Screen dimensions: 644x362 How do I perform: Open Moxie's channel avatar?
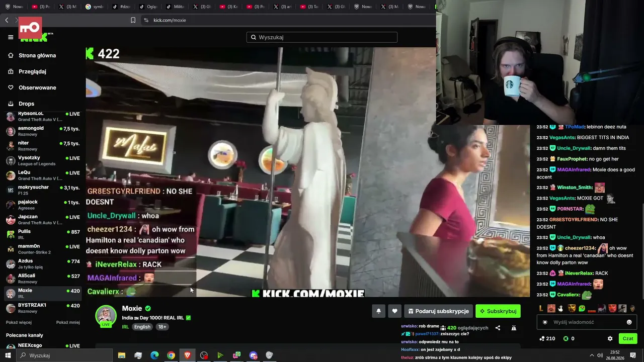[x=106, y=316]
